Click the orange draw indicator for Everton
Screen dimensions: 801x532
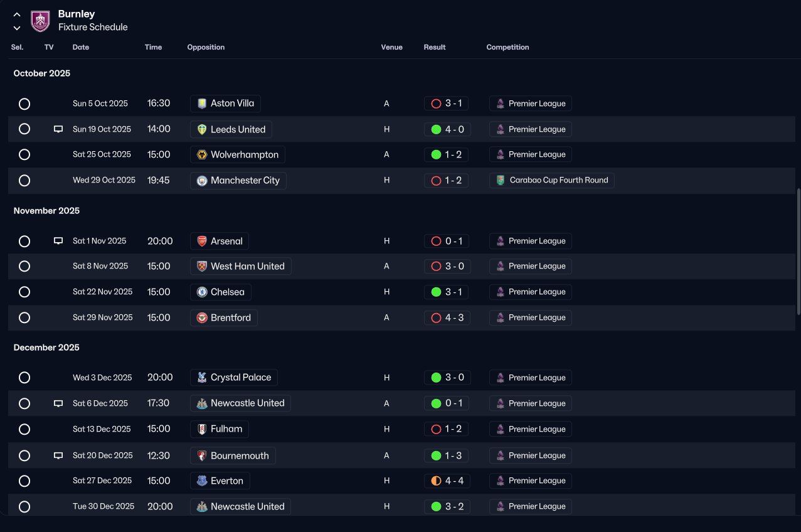point(436,481)
